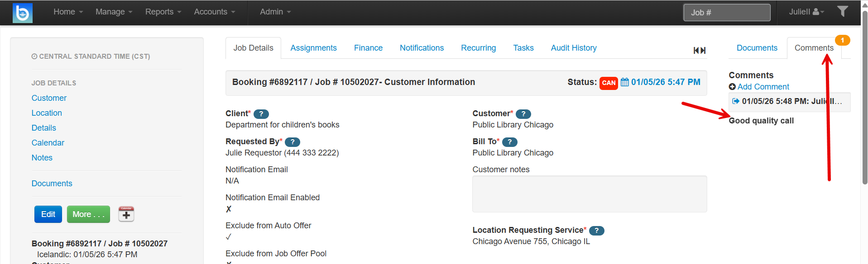Open the Audit History tab

574,48
